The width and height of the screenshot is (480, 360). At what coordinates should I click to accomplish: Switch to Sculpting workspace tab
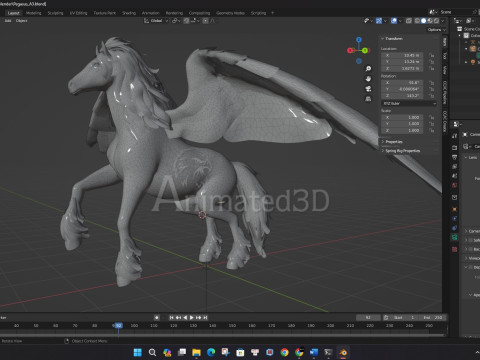pyautogui.click(x=55, y=13)
